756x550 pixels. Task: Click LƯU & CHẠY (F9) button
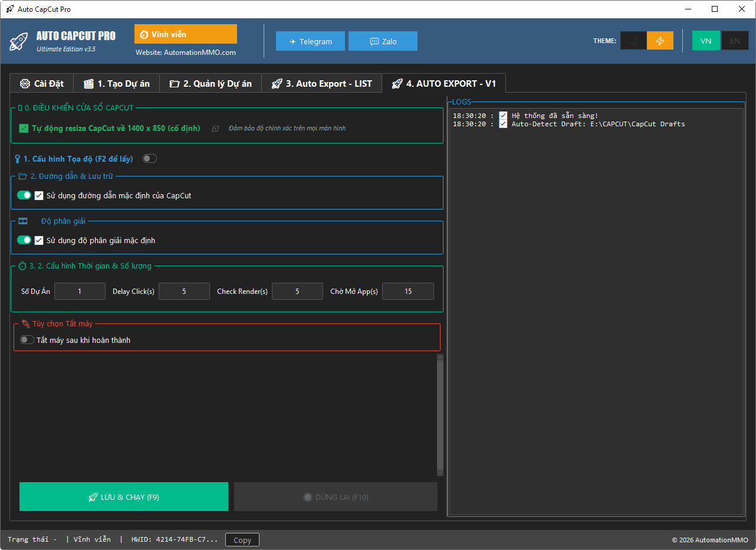(x=124, y=497)
